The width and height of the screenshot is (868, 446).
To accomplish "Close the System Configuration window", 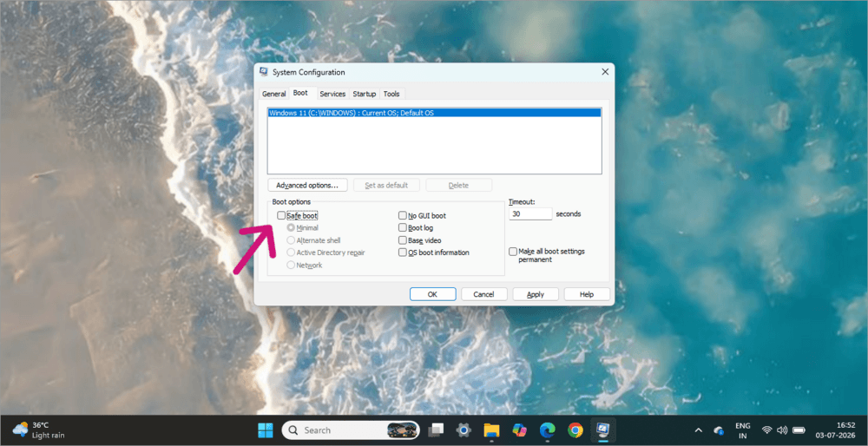I will tap(605, 72).
